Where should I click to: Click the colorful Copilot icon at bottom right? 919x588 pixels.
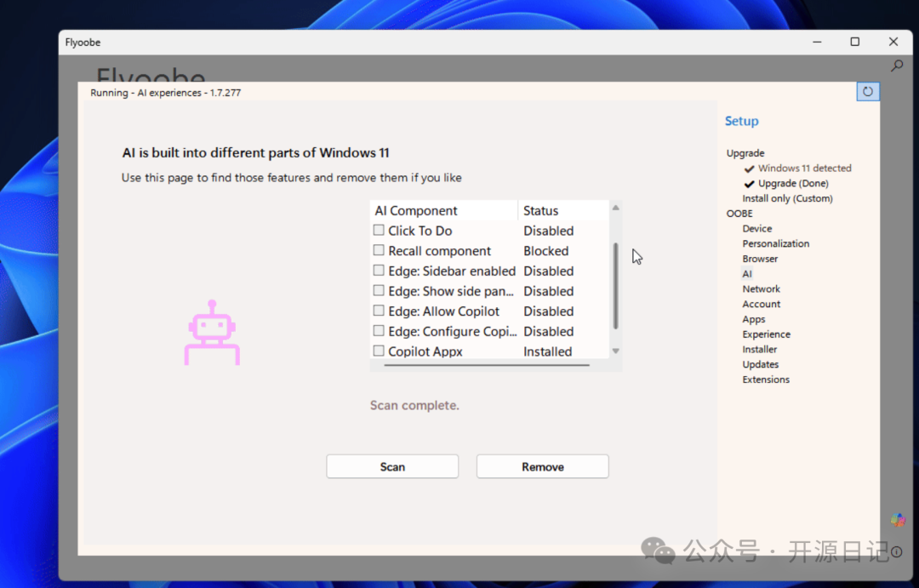[x=898, y=520]
